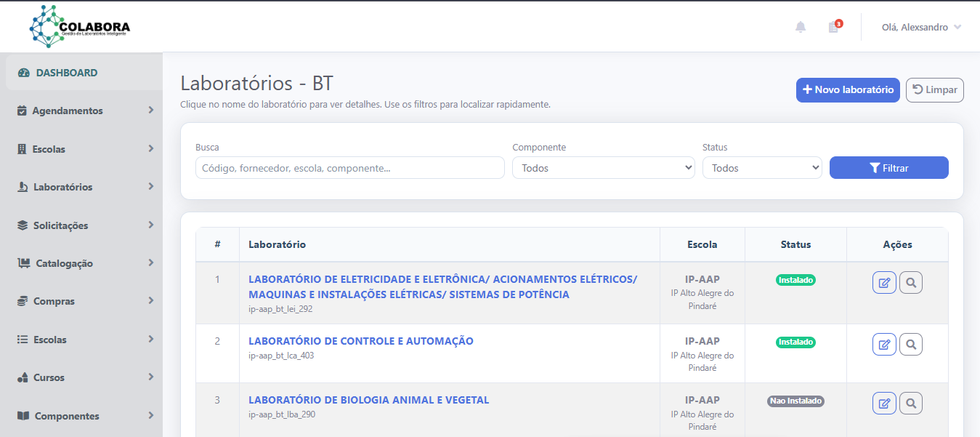Expand the Laboratórios menu chevron
The image size is (980, 437).
151,186
